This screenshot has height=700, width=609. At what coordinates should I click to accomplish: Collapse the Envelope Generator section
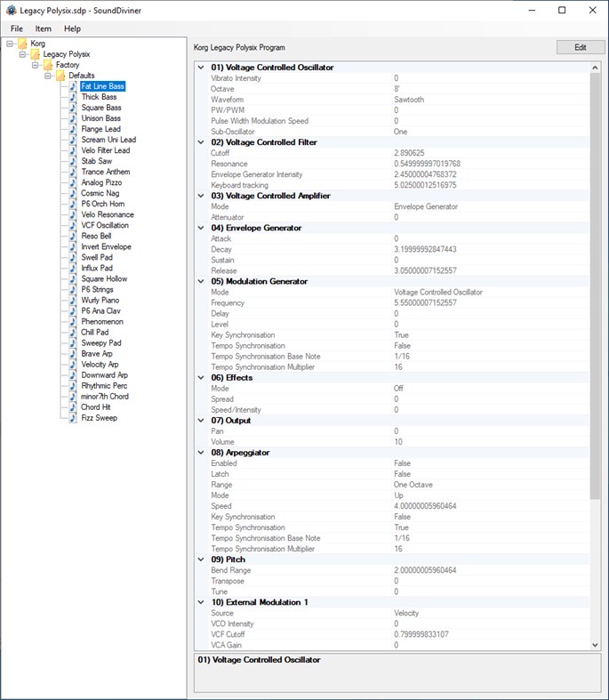tap(201, 228)
